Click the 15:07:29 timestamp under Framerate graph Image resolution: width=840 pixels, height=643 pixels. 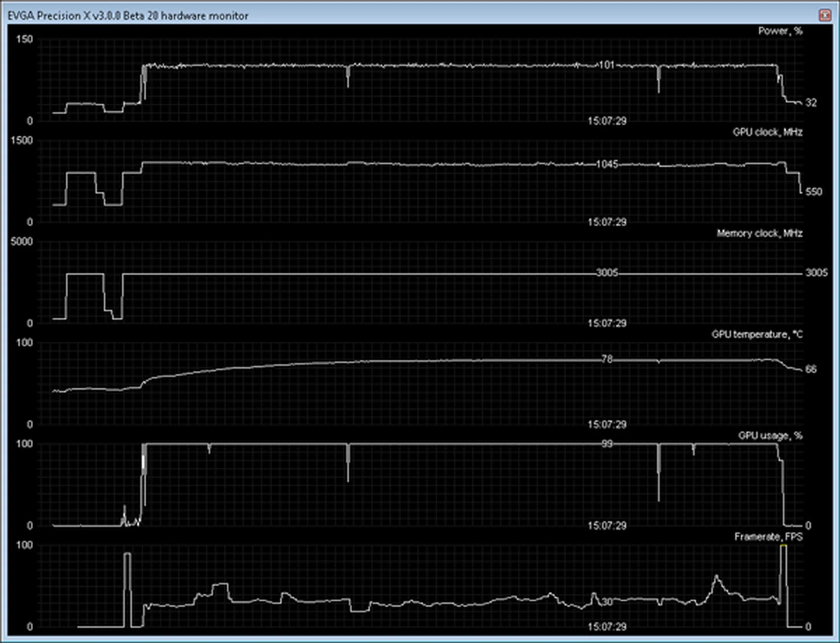(x=607, y=627)
